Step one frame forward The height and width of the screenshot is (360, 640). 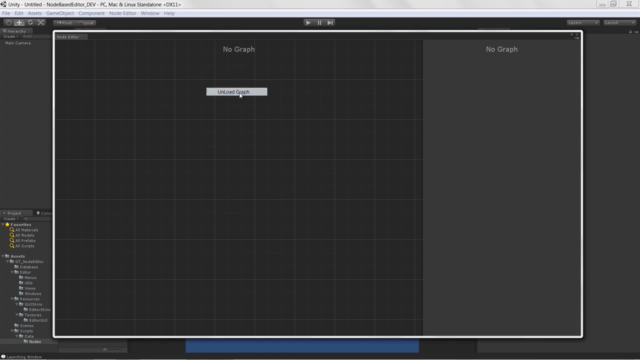pyautogui.click(x=330, y=23)
